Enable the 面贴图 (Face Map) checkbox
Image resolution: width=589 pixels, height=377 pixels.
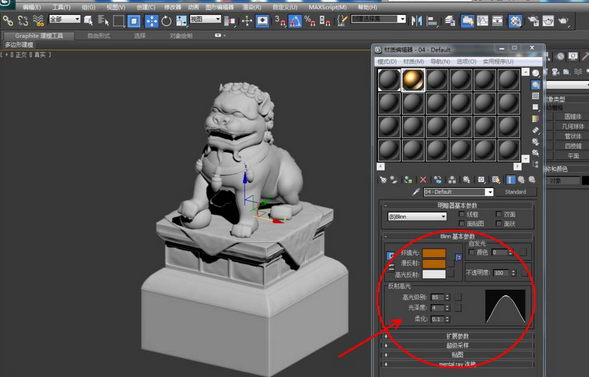point(462,223)
